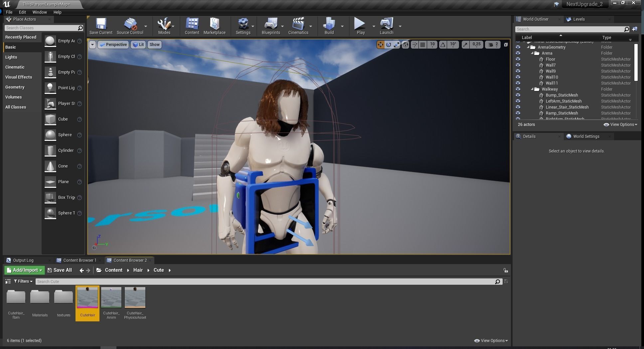Image resolution: width=644 pixels, height=349 pixels.
Task: Open the viewport options dropdown arrow
Action: point(92,45)
